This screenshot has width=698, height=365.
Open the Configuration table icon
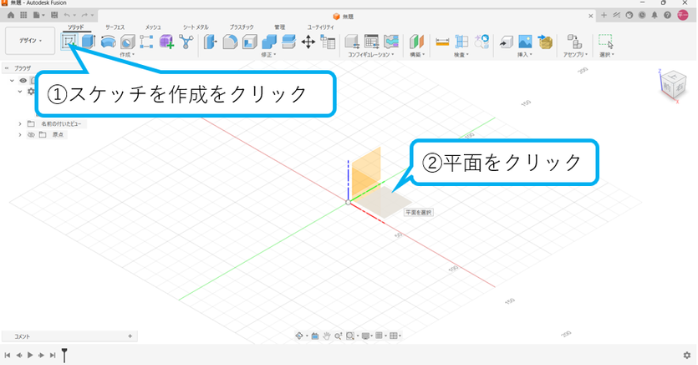pyautogui.click(x=371, y=41)
